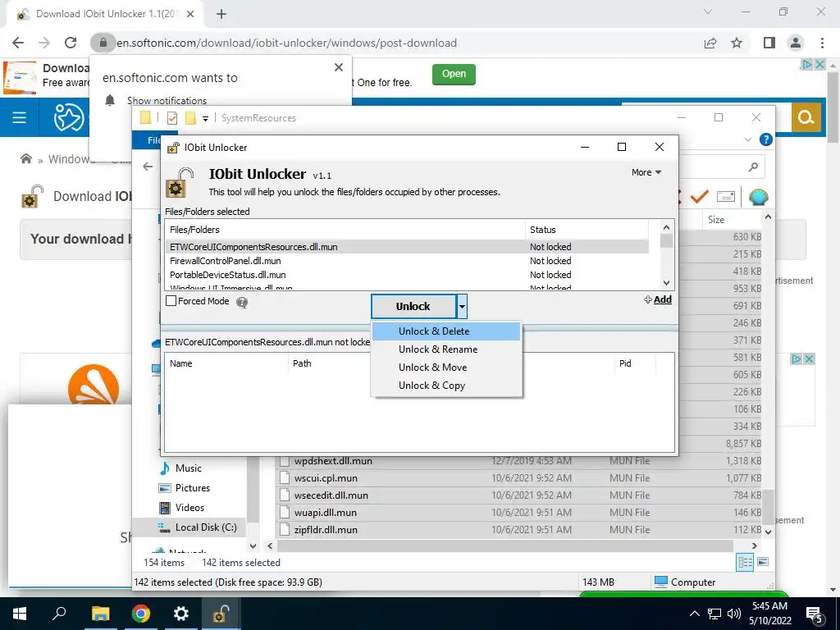Open the tab search chevron in Chrome
The image size is (840, 630).
pos(708,11)
